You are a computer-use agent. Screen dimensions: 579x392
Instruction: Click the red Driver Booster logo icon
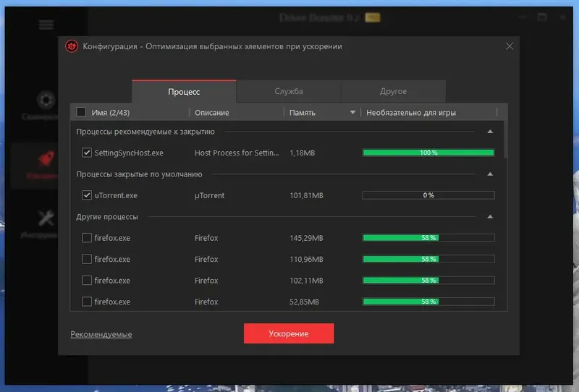point(72,46)
